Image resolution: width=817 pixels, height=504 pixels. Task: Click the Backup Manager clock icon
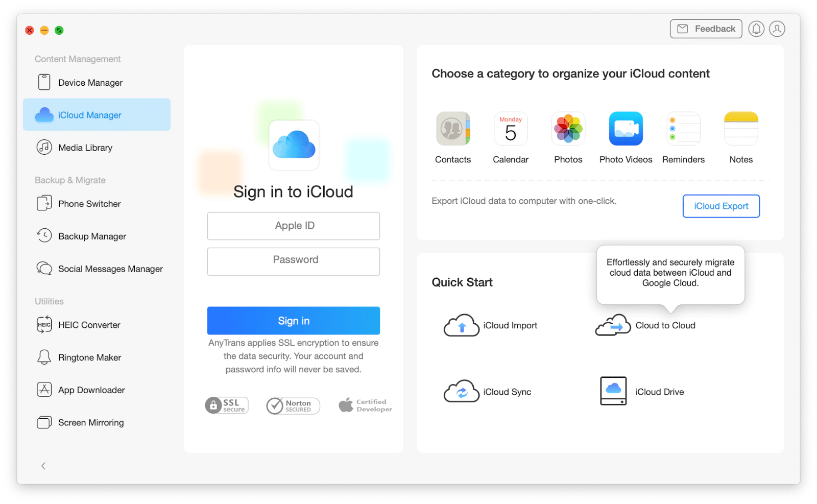point(44,235)
